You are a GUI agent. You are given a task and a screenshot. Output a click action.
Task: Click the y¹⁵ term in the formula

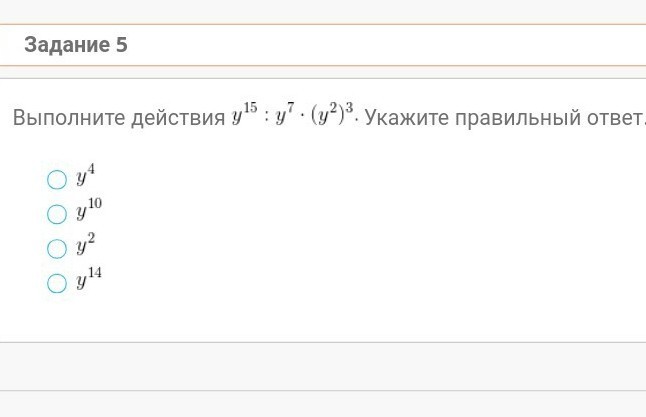point(245,115)
